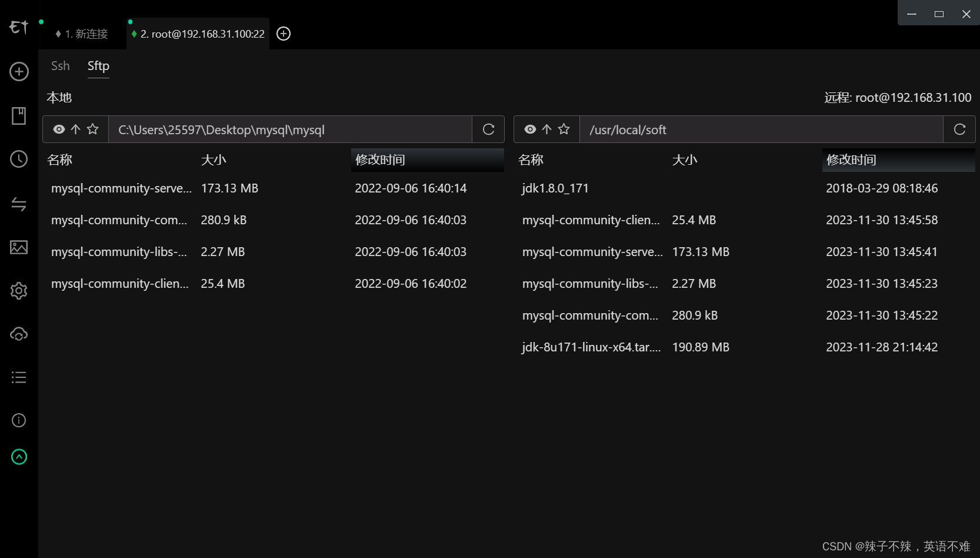This screenshot has width=980, height=558.
Task: Go up one folder in remote panel
Action: [547, 129]
